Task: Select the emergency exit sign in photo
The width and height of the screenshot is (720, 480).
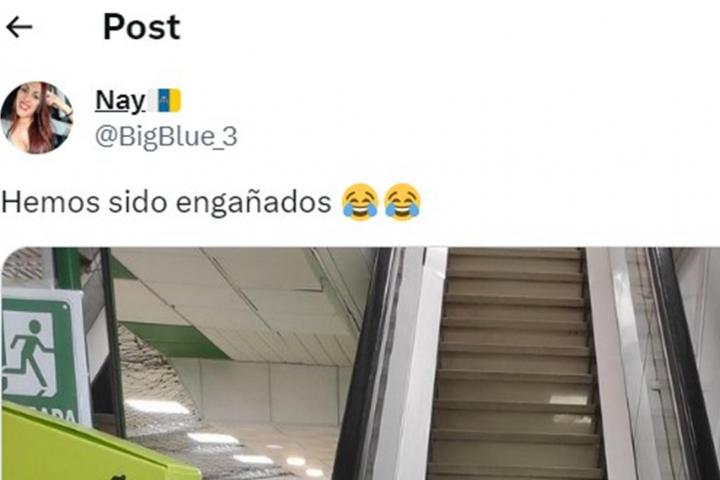Action: click(x=45, y=358)
